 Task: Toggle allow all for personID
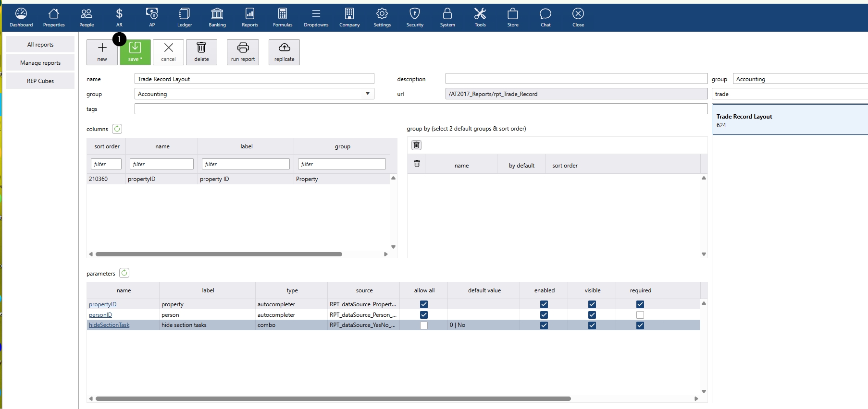point(424,315)
